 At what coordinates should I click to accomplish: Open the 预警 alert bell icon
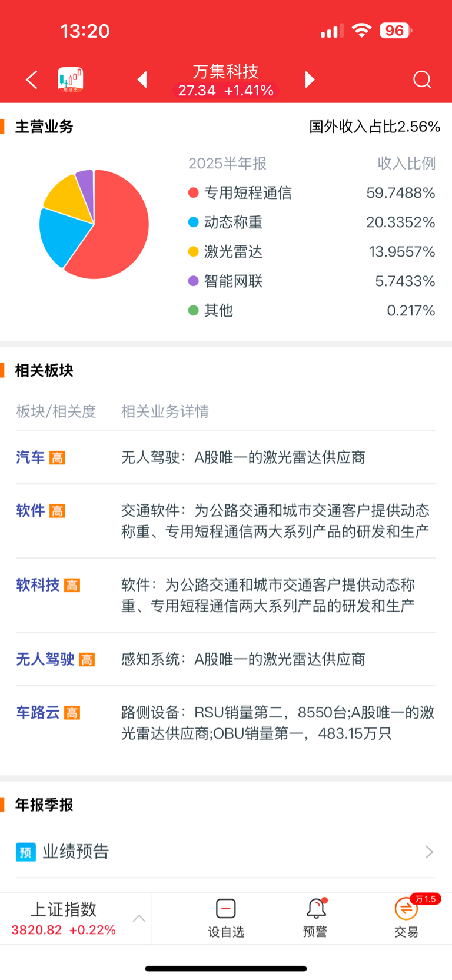316,909
